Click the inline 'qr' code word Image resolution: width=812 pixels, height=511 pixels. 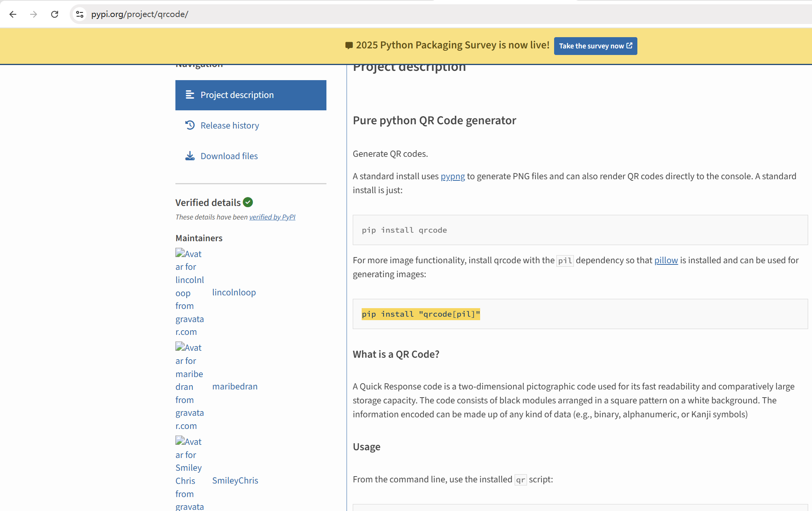(520, 480)
